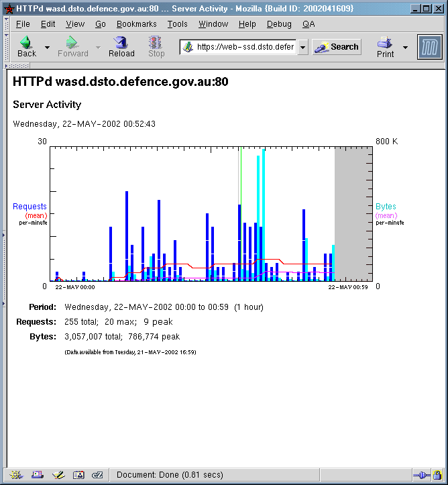Image resolution: width=448 pixels, height=485 pixels.
Task: Click the '800 K' axis maximum label
Action: (x=387, y=142)
